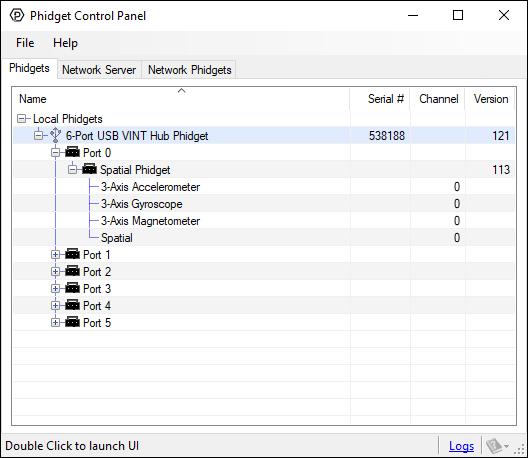Open the Help menu
This screenshot has width=528, height=458.
tap(65, 43)
